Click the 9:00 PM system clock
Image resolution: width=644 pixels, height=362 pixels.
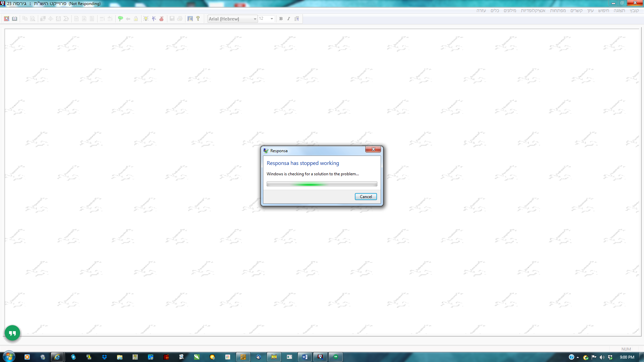click(627, 357)
